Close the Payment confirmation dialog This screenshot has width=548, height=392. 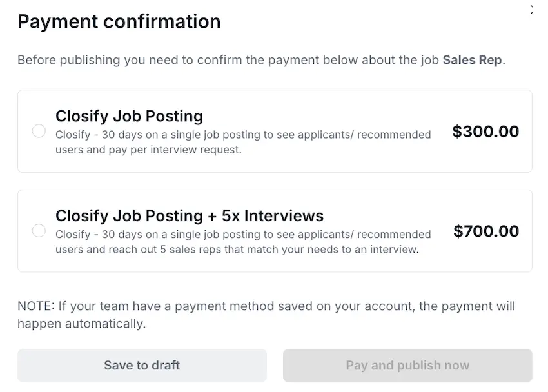pos(531,9)
